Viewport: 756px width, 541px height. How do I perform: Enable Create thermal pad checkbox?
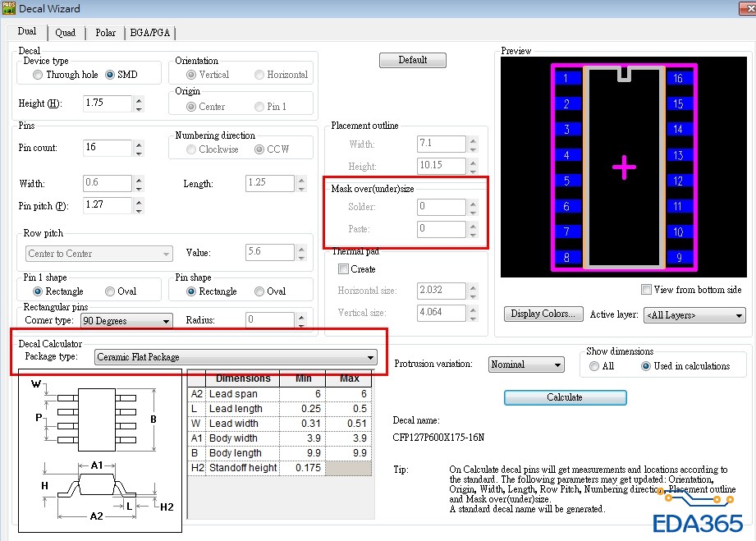click(x=343, y=269)
